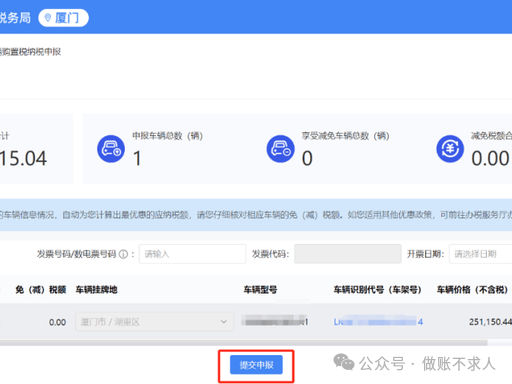Click the 减免税额 yuan refresh icon

(x=450, y=149)
